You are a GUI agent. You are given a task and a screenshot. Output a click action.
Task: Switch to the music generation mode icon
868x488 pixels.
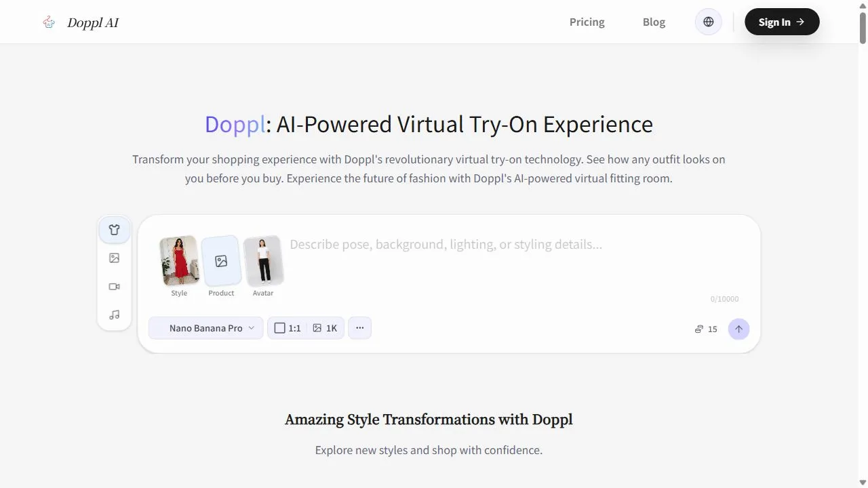(114, 314)
